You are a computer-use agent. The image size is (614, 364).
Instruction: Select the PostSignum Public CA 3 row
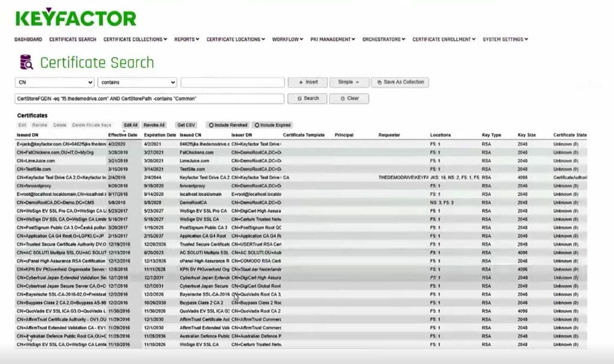point(301,228)
